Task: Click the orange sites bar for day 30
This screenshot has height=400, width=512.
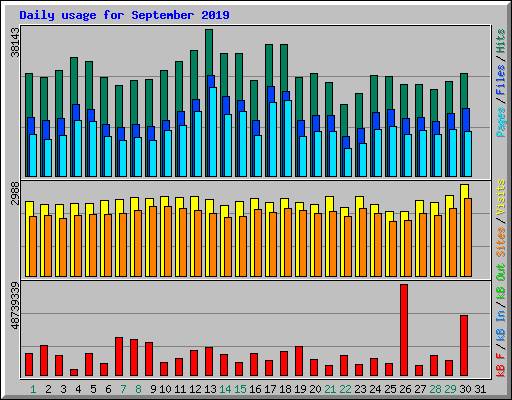Action: click(468, 238)
